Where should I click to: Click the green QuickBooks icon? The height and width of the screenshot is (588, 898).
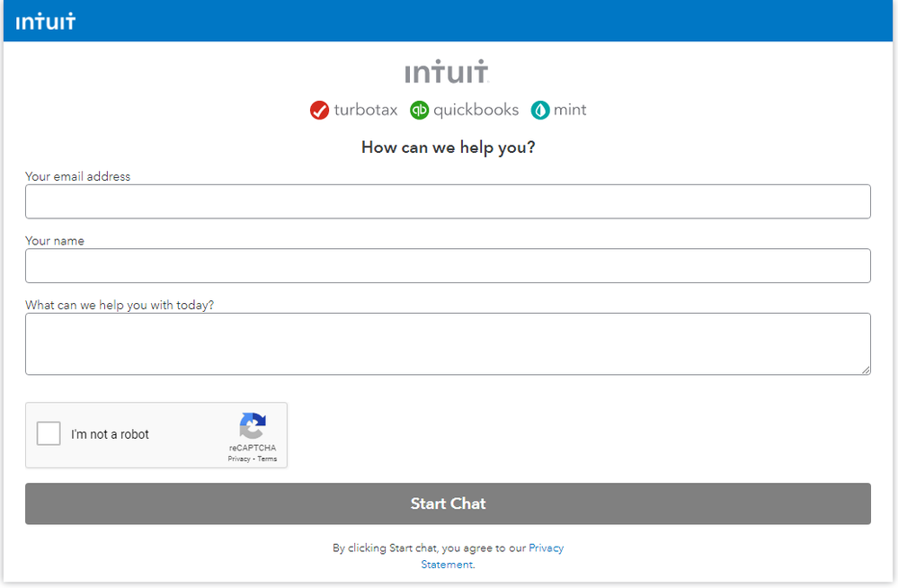(x=419, y=111)
